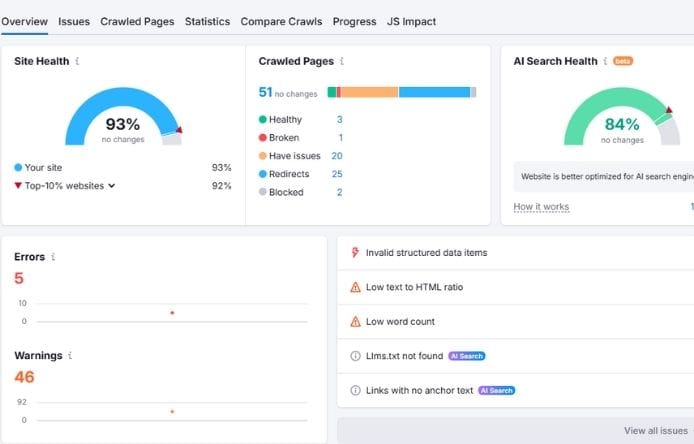694x444 pixels.
Task: Open the Compare Crawls tab
Action: pyautogui.click(x=281, y=21)
